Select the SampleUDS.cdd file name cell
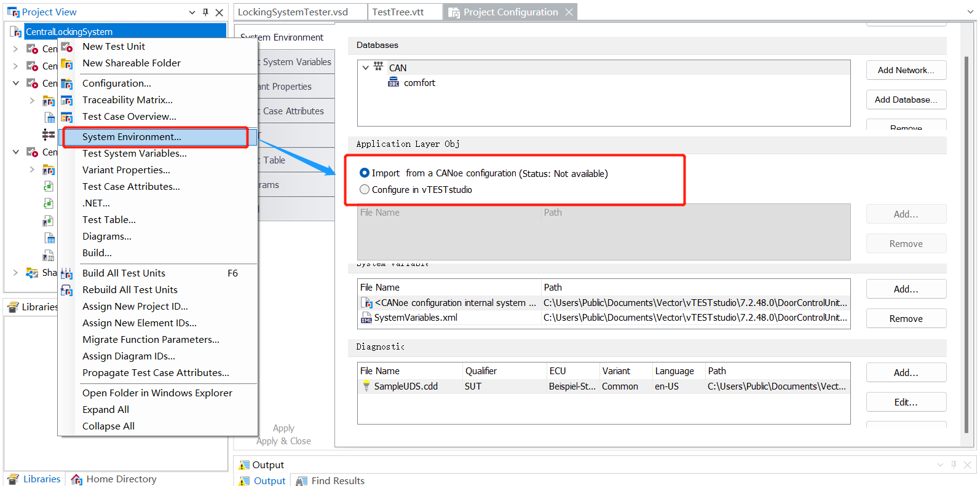980x486 pixels. point(406,386)
